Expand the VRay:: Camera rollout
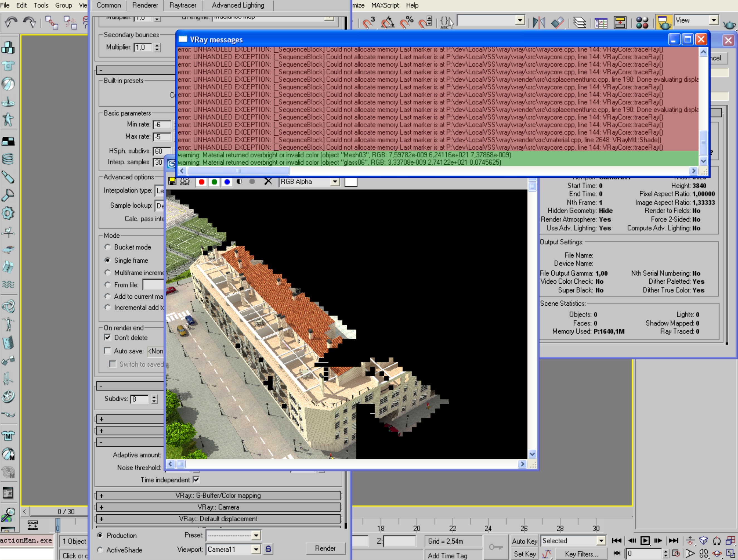 218,507
